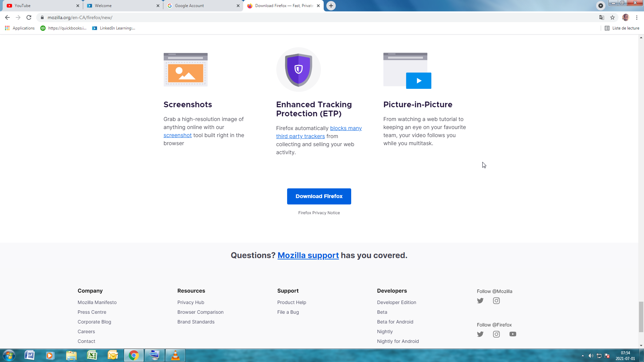Expand hidden system tray icons arrow

click(x=583, y=356)
